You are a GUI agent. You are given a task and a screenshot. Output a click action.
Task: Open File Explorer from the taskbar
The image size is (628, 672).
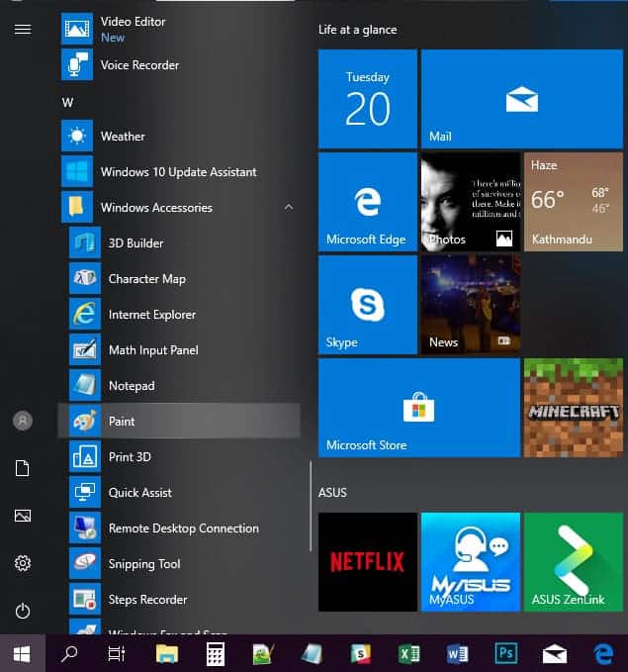click(x=166, y=653)
